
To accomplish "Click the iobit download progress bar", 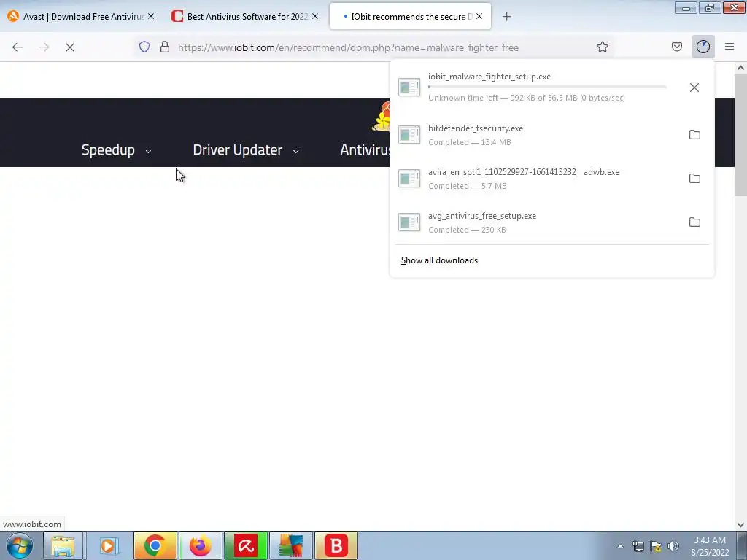I will tap(547, 87).
